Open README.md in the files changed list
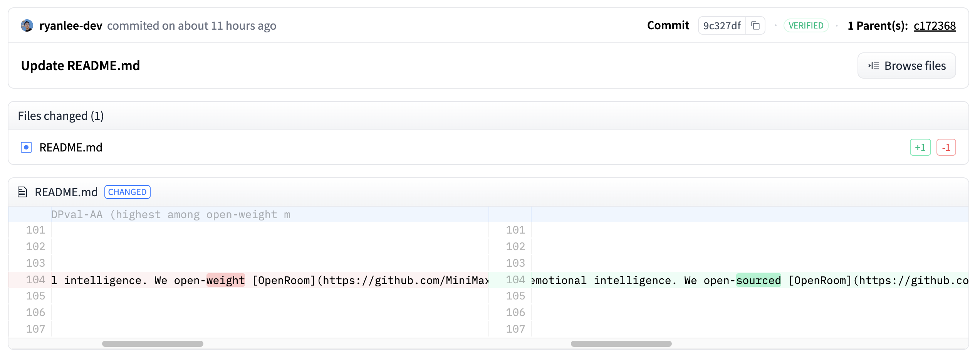 (x=71, y=147)
